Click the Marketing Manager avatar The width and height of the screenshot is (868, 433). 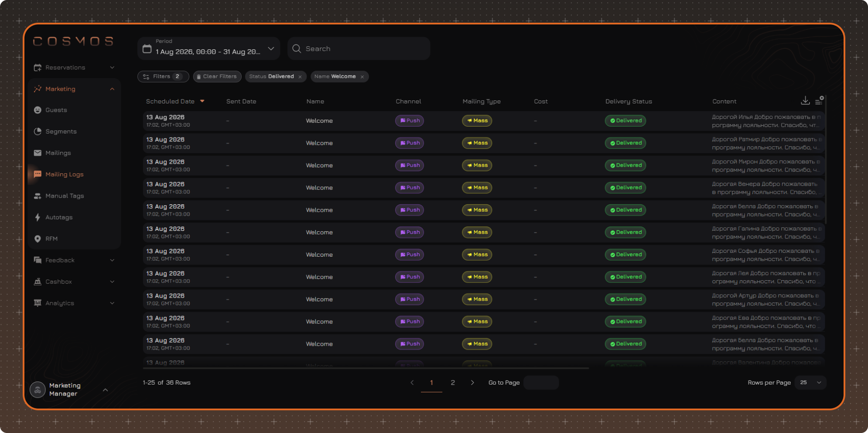[x=38, y=390]
